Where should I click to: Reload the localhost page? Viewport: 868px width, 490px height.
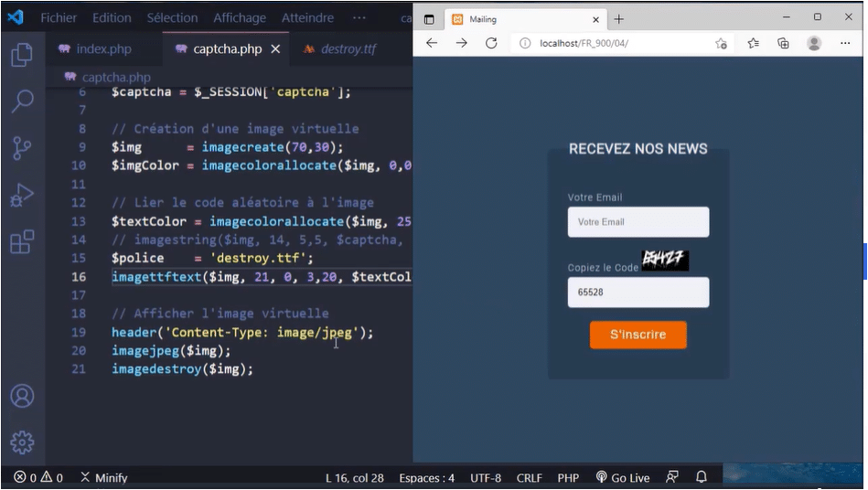tap(491, 43)
